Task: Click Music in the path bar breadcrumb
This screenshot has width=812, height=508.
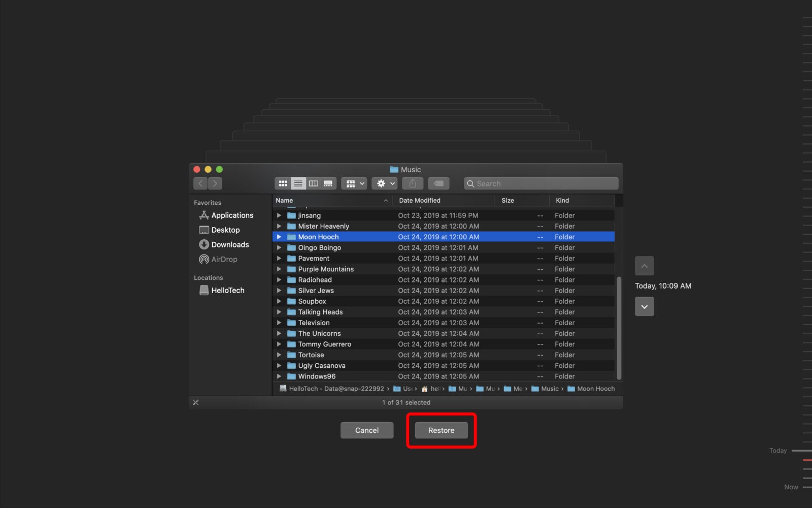Action: pyautogui.click(x=550, y=389)
